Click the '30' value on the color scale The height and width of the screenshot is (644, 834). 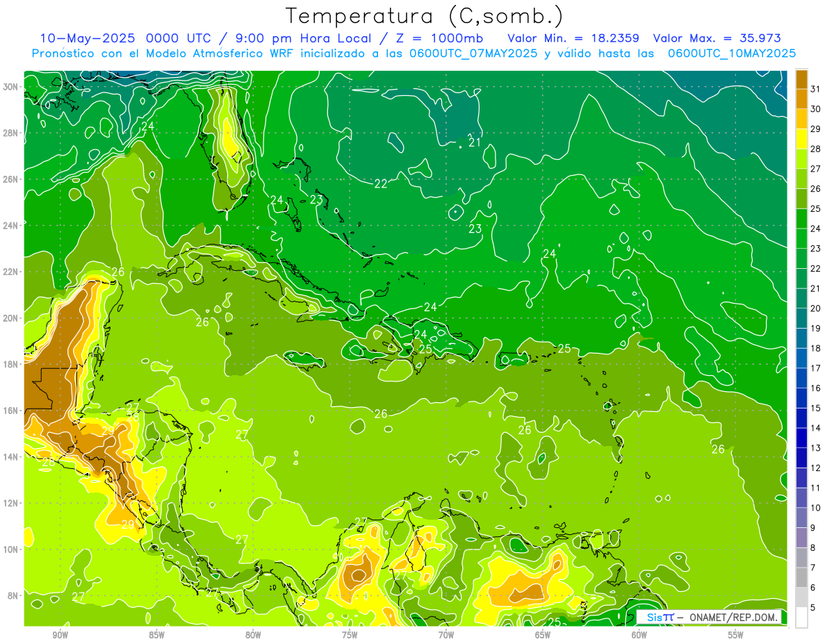click(x=816, y=109)
